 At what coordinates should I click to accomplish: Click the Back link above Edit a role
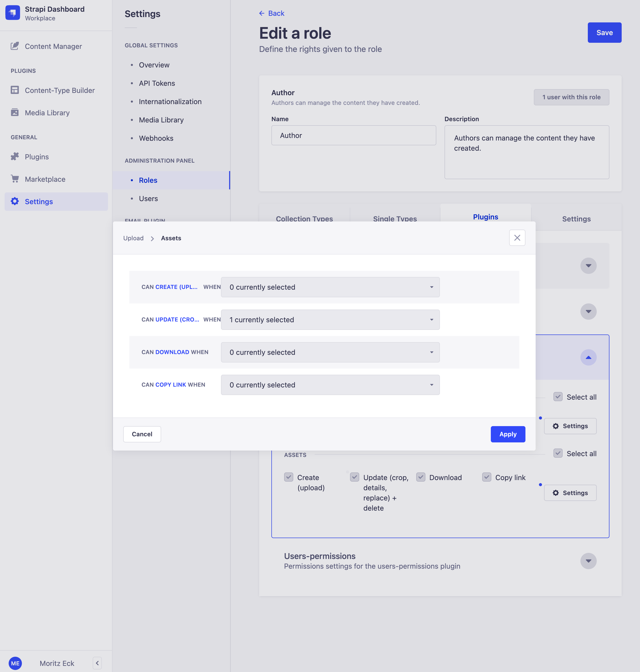pos(272,13)
